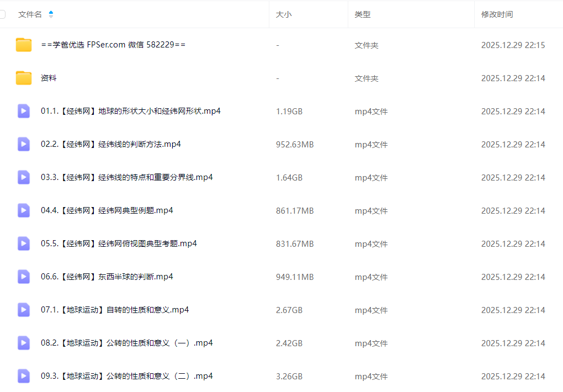Viewport: 563px width, 392px height.
Task: Click the video icon of 07.1 自转的性质和意义
Action: (23, 310)
